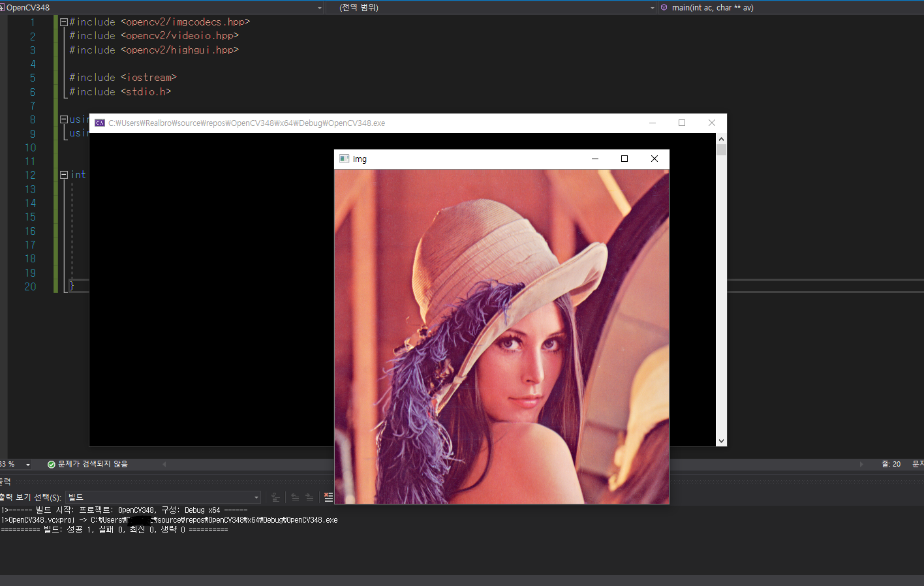Screen dimensions: 924x586
Task: Collapse the #include block at line 1
Action: pos(64,22)
